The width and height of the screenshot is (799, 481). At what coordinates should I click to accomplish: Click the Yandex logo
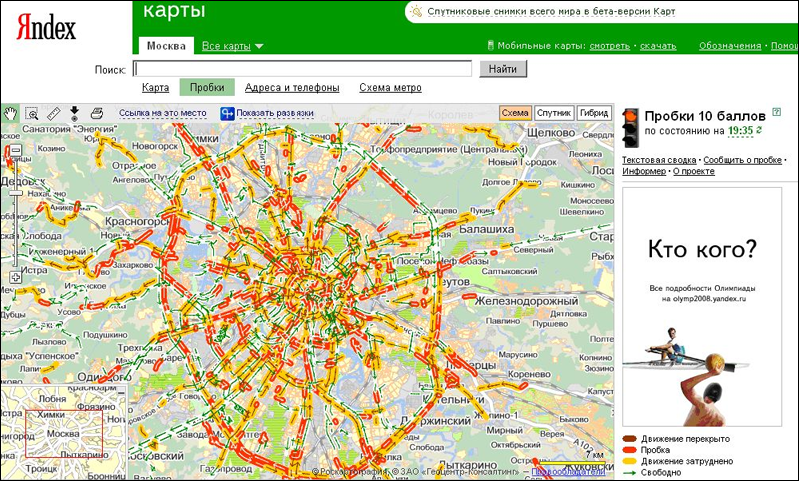46,27
